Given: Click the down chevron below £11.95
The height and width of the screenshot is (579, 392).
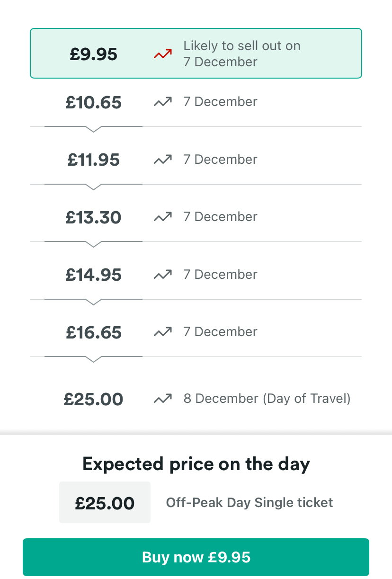Looking at the screenshot, I should coord(94,187).
